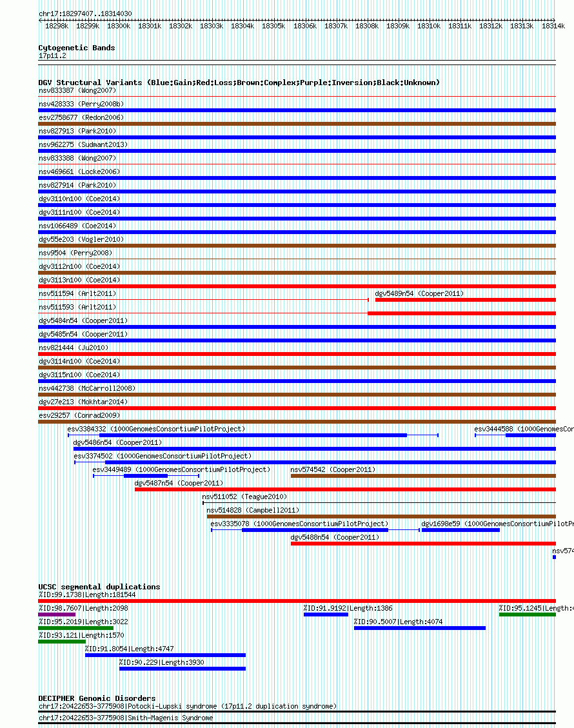574x728 pixels.
Task: Open variant esv3335078 (1000GenomesConsortiumPilotProject)
Action: [299, 523]
